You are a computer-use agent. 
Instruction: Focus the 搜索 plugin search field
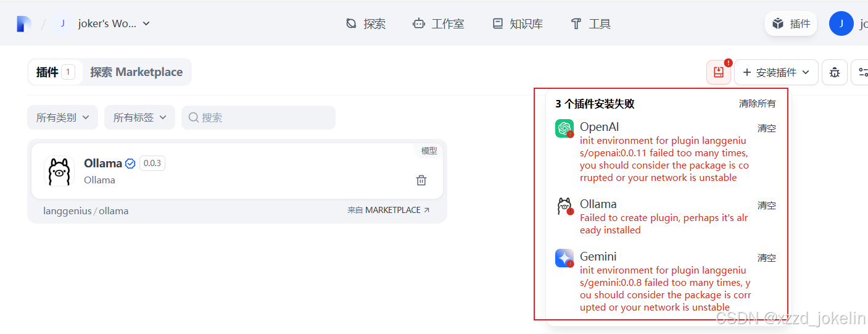[258, 117]
